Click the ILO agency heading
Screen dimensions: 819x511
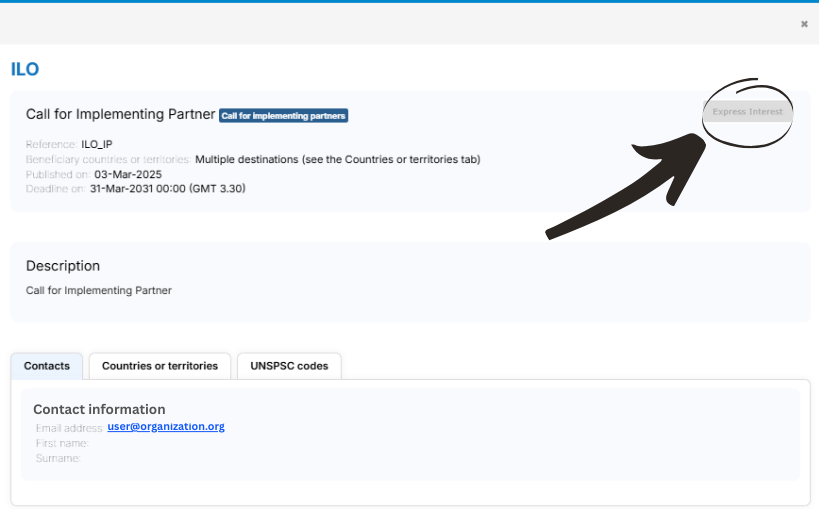[x=25, y=69]
